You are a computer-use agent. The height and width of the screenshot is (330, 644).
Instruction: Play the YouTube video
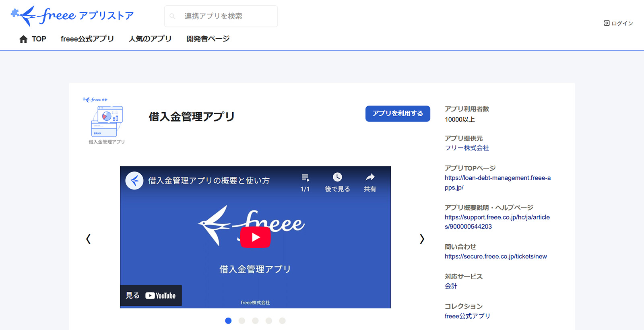click(255, 237)
